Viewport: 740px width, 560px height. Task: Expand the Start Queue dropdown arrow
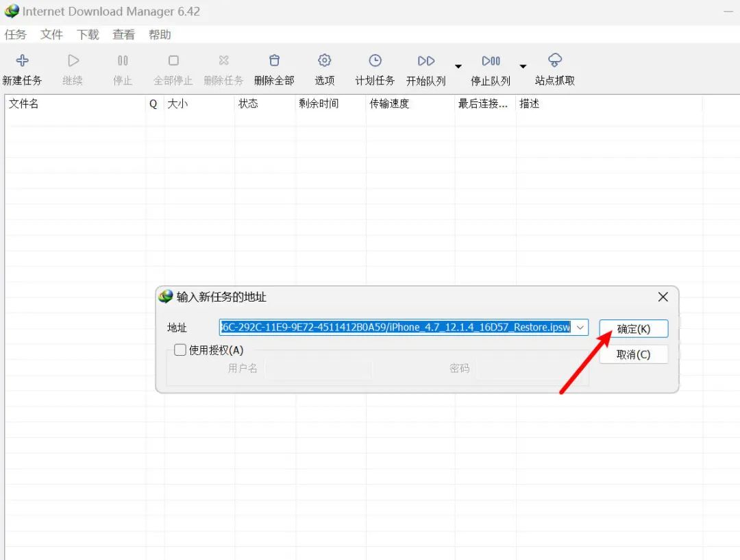pyautogui.click(x=458, y=66)
